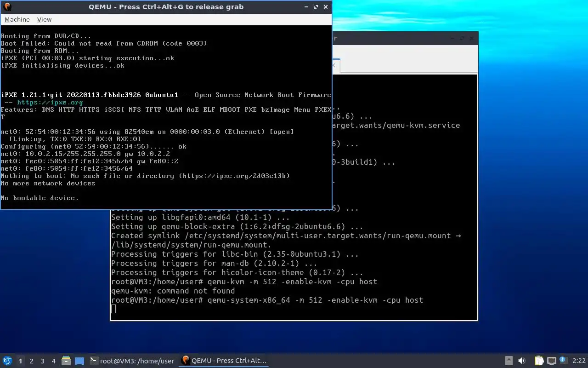
Task: Switch to workspace 2
Action: pyautogui.click(x=32, y=361)
